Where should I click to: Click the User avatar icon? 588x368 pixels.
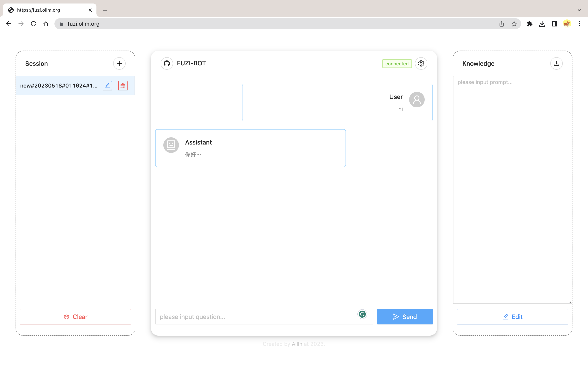417,100
